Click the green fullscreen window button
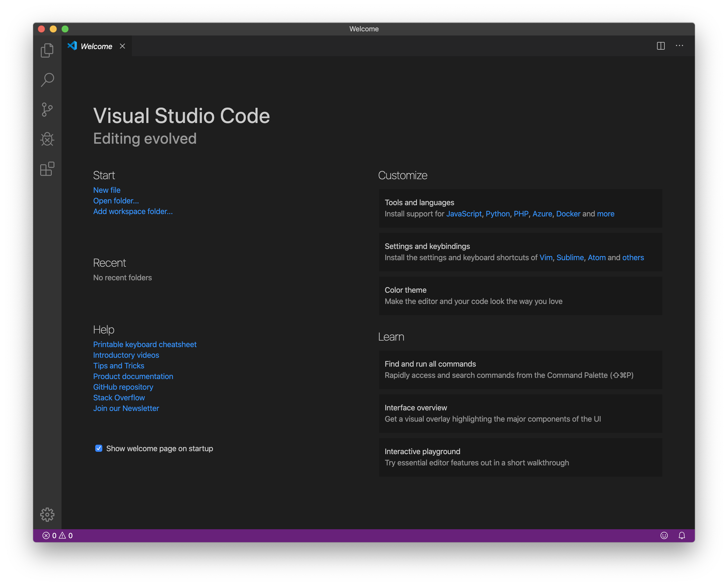Image resolution: width=728 pixels, height=586 pixels. (x=65, y=29)
